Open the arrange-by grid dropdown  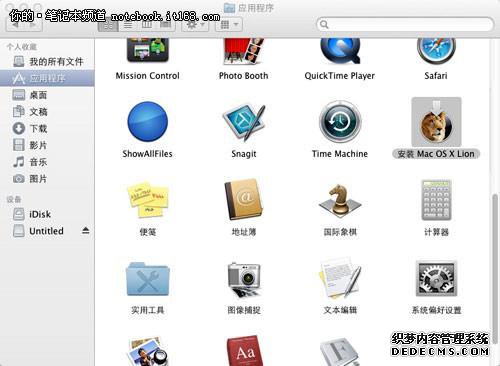[229, 25]
